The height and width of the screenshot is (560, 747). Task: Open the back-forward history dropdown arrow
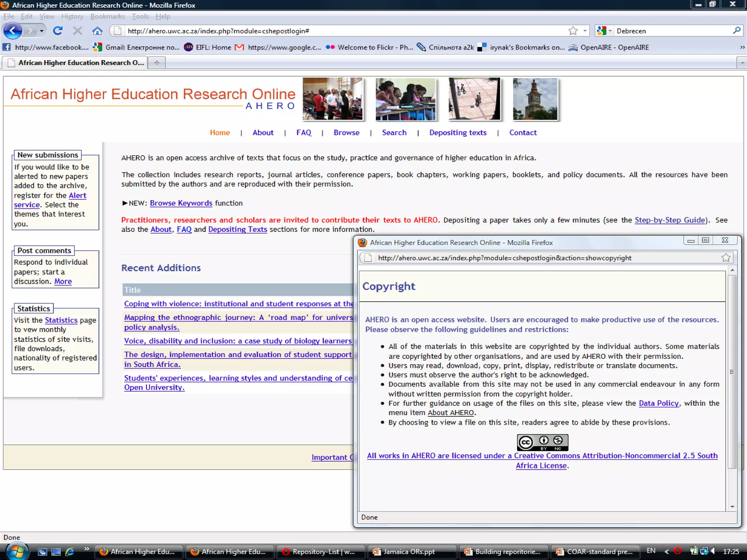coord(42,31)
